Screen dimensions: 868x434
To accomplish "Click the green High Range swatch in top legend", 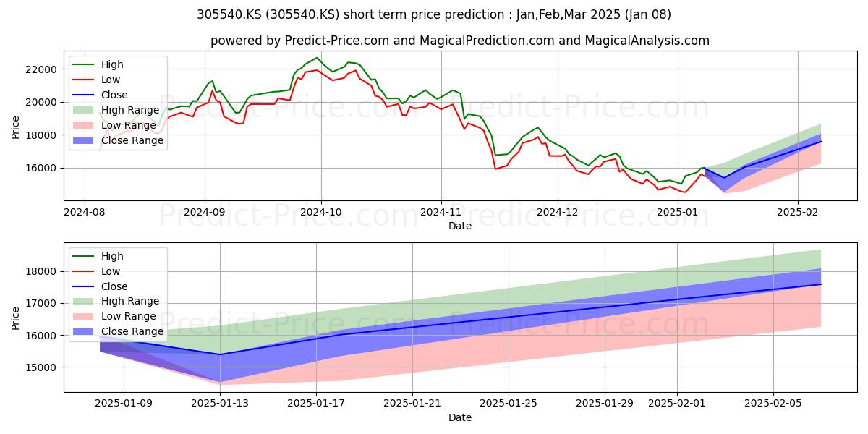I will (x=83, y=110).
